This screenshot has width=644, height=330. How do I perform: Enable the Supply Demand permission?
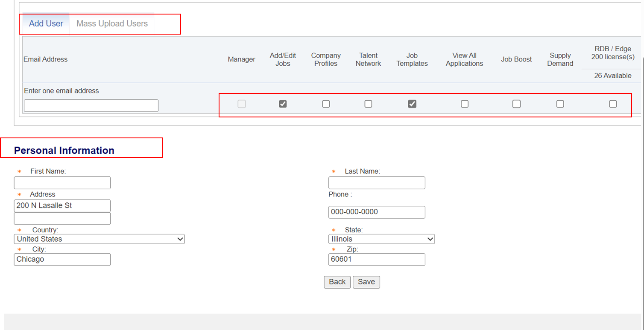560,104
